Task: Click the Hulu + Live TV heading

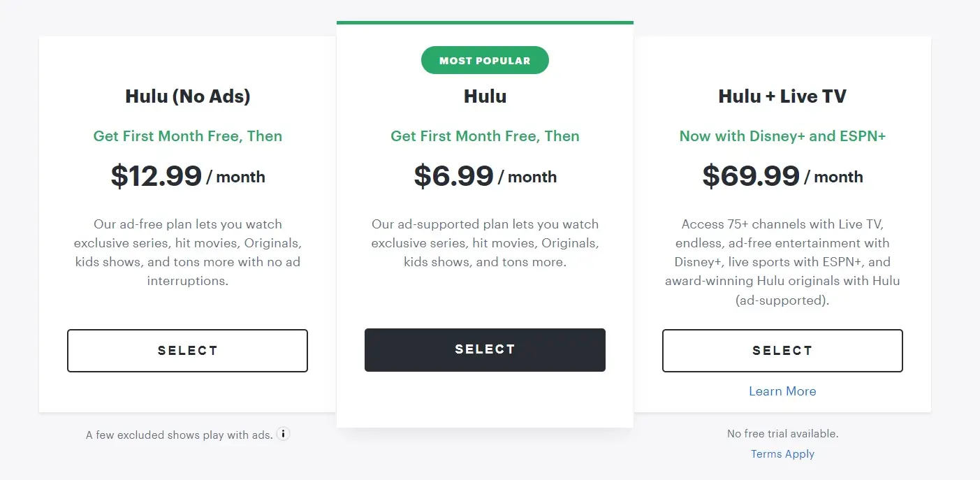Action: click(782, 96)
